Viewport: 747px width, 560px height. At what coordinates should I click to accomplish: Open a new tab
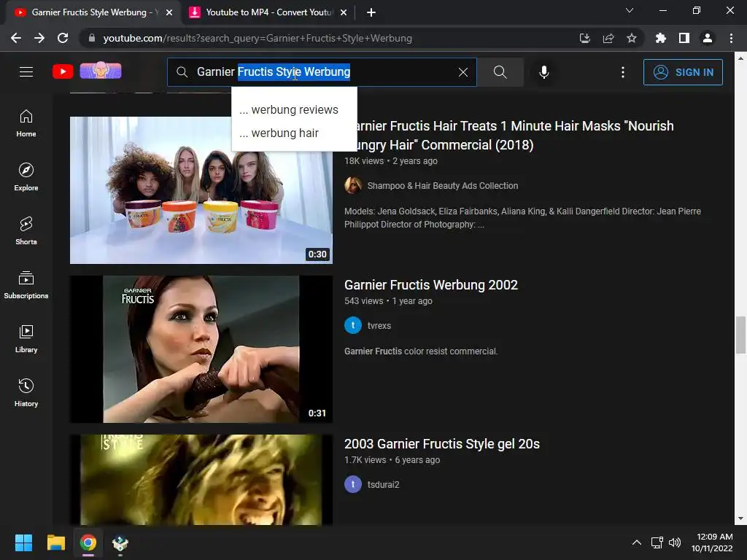click(371, 12)
